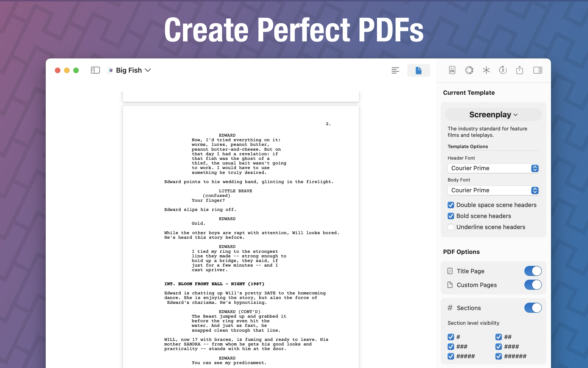Click the Section level visibility label
Image resolution: width=588 pixels, height=368 pixels.
(x=473, y=323)
